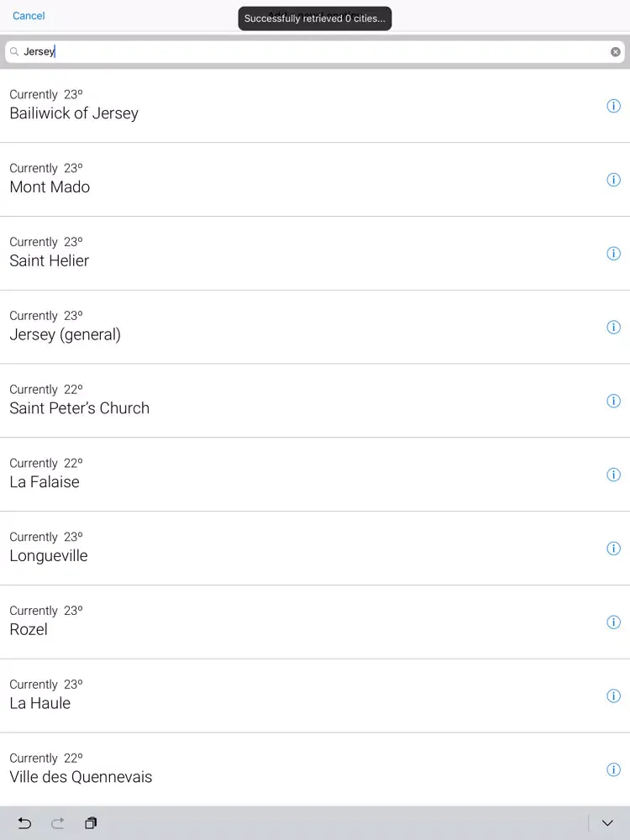Open info icon next to Longueville
The image size is (630, 840).
click(613, 549)
